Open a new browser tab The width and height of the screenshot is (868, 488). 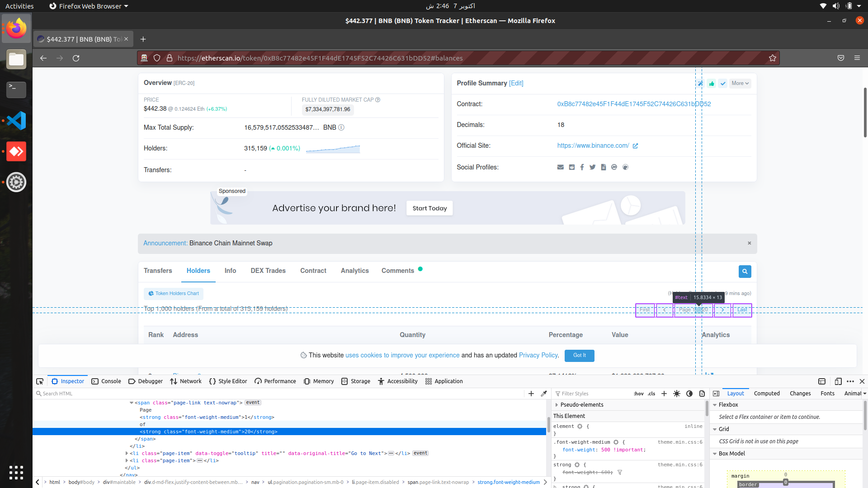coord(143,39)
